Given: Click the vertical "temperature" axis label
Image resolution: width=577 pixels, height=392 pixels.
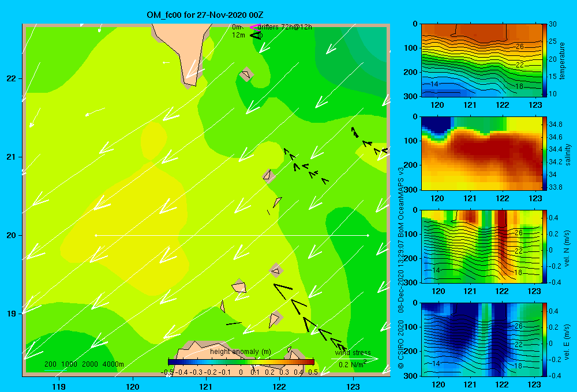Looking at the screenshot, I should click(x=562, y=61).
